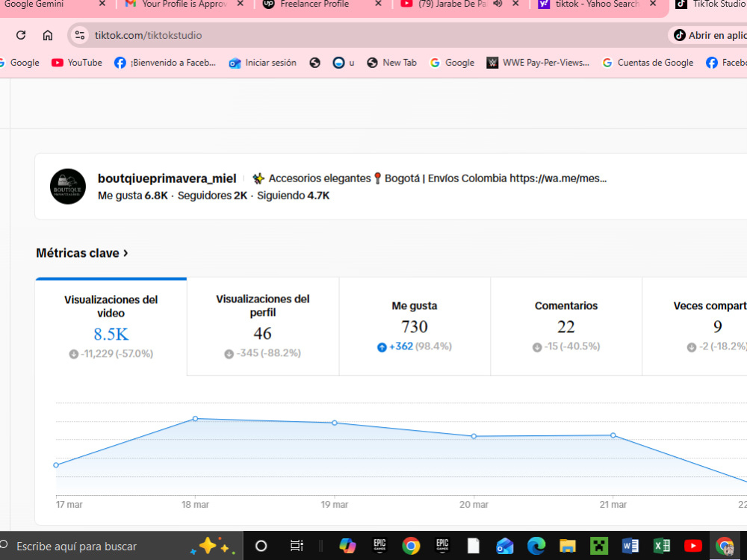Open the ¡Bienvenido a Faceb... bookmark

point(165,63)
